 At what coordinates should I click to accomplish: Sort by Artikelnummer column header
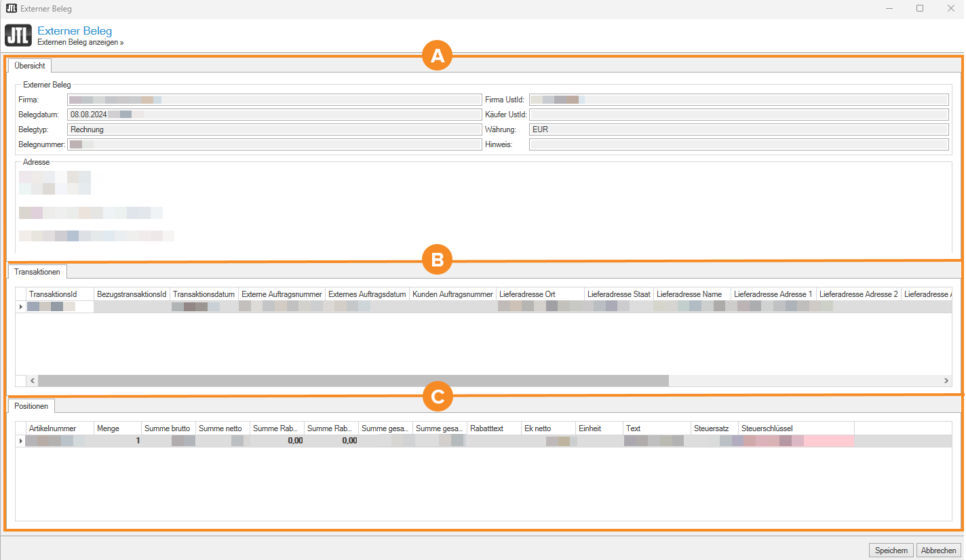click(x=60, y=428)
